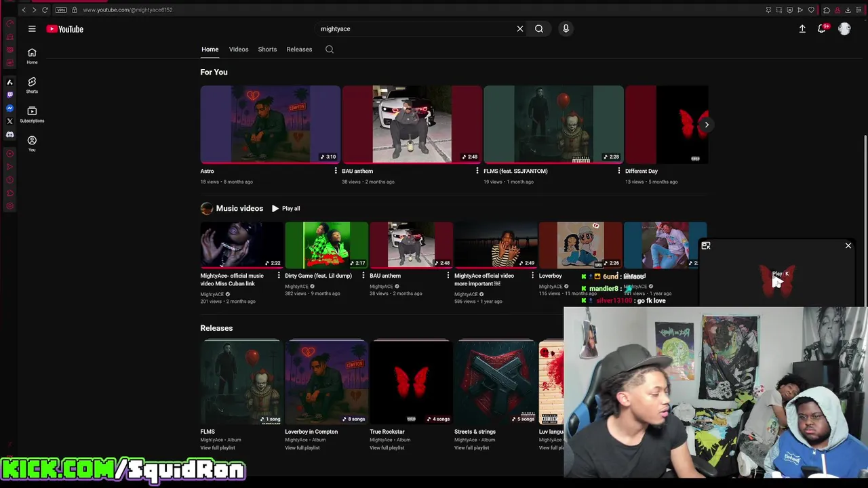Open the You section in the sidebar
This screenshot has width=868, height=488.
click(32, 143)
